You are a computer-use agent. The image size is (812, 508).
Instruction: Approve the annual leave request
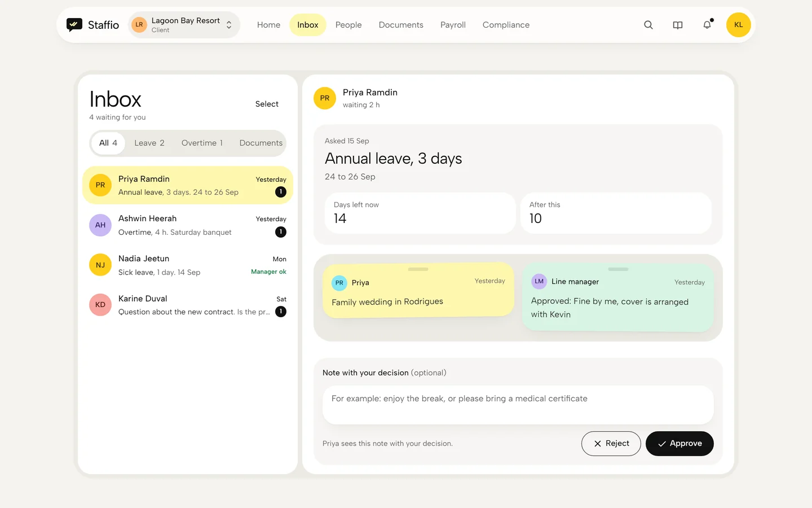click(679, 444)
